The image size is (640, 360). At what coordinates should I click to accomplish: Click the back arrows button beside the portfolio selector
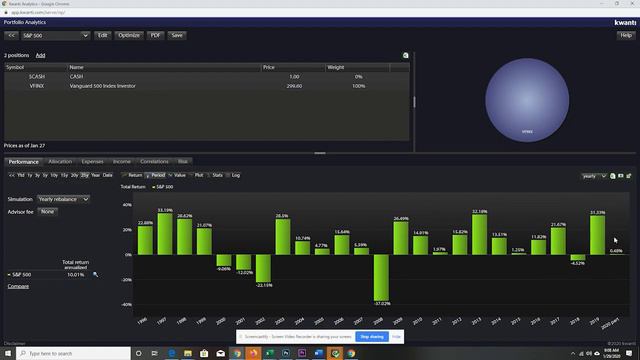(11, 36)
